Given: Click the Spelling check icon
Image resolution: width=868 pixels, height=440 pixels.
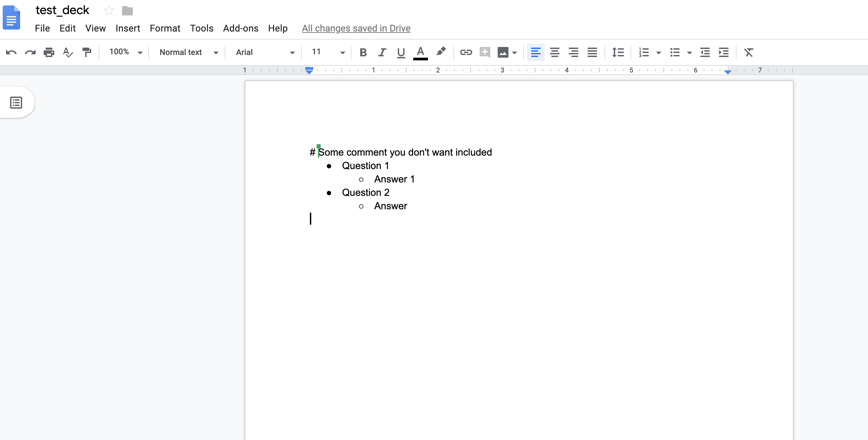Looking at the screenshot, I should [x=68, y=52].
